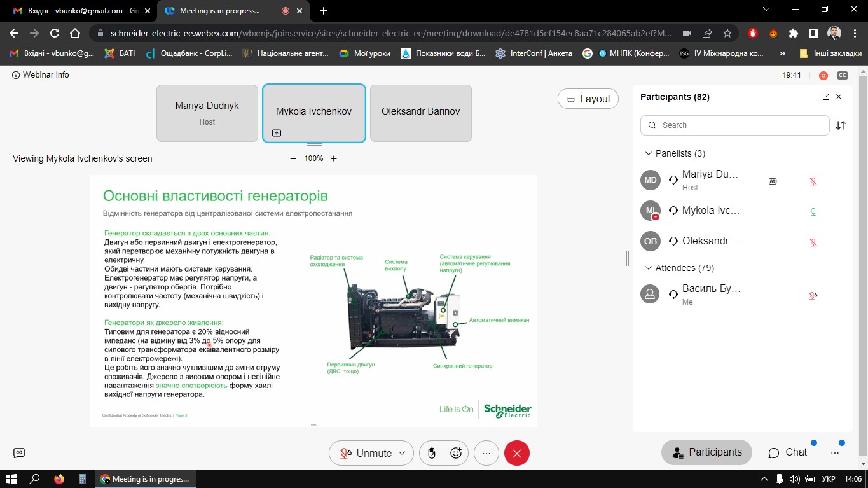Image resolution: width=868 pixels, height=488 pixels.
Task: Open the reactions emoji button
Action: click(x=456, y=453)
